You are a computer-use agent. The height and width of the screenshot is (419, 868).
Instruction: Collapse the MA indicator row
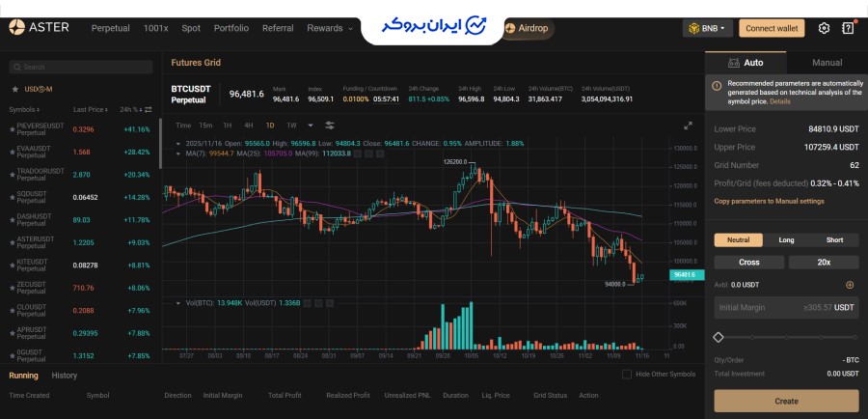click(178, 153)
